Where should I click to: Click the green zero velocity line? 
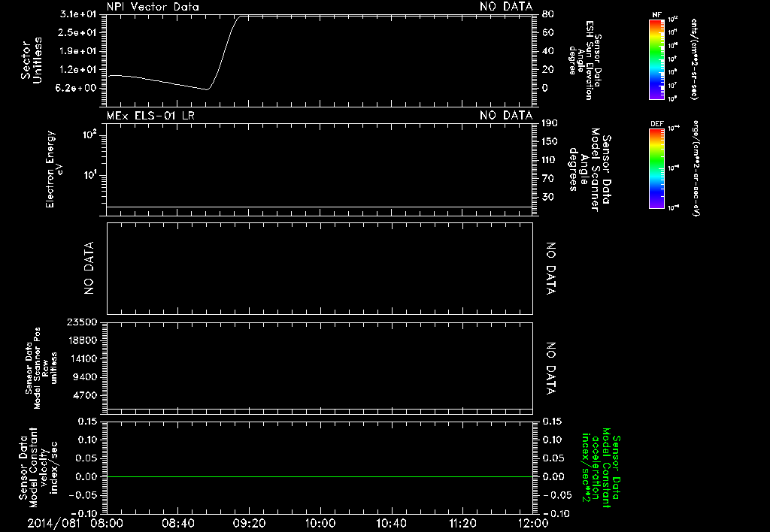pos(320,476)
